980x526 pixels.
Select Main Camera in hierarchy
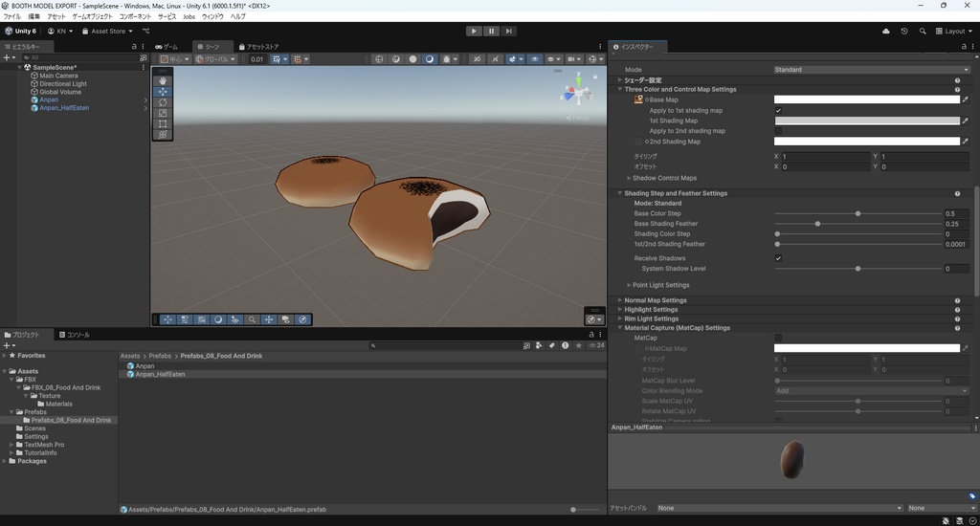[x=58, y=76]
